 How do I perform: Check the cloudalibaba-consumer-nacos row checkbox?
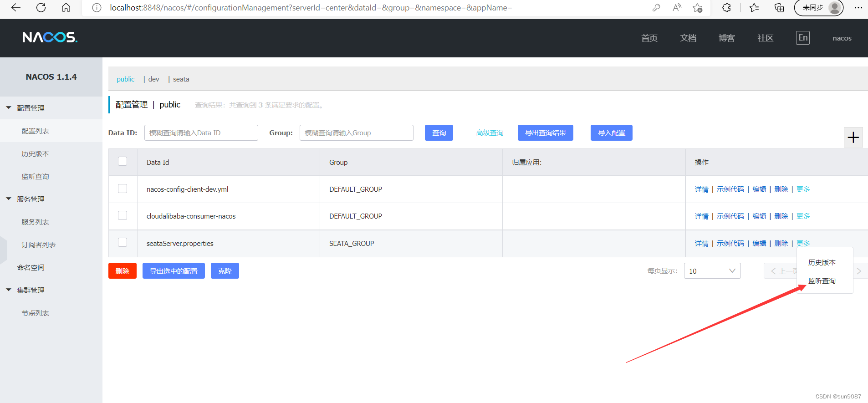click(x=123, y=215)
